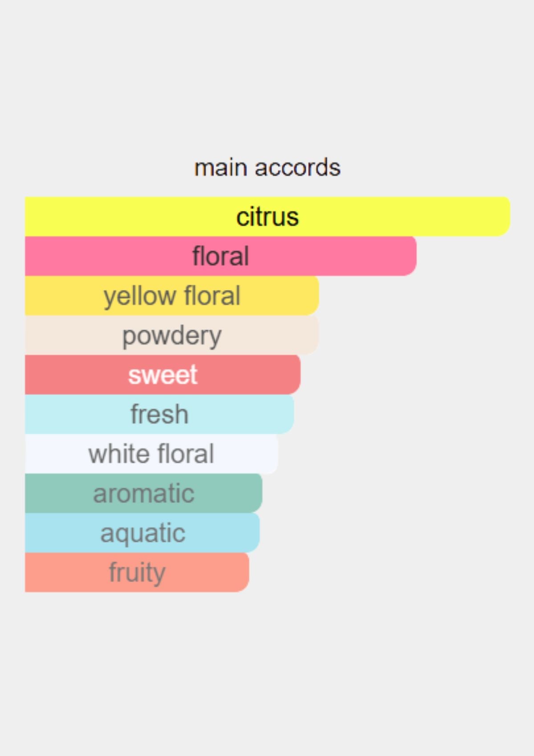Click the "aromatic" text label
This screenshot has height=756, width=534.
point(143,493)
